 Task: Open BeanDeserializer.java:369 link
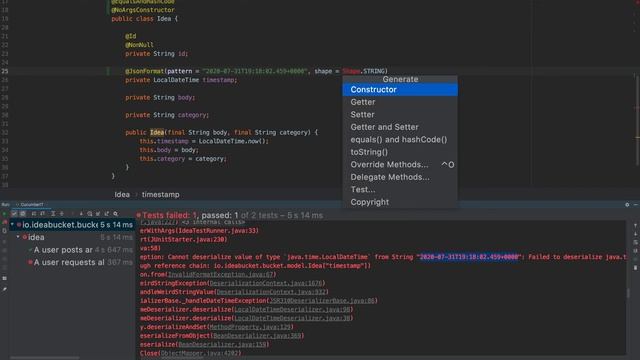(258, 336)
